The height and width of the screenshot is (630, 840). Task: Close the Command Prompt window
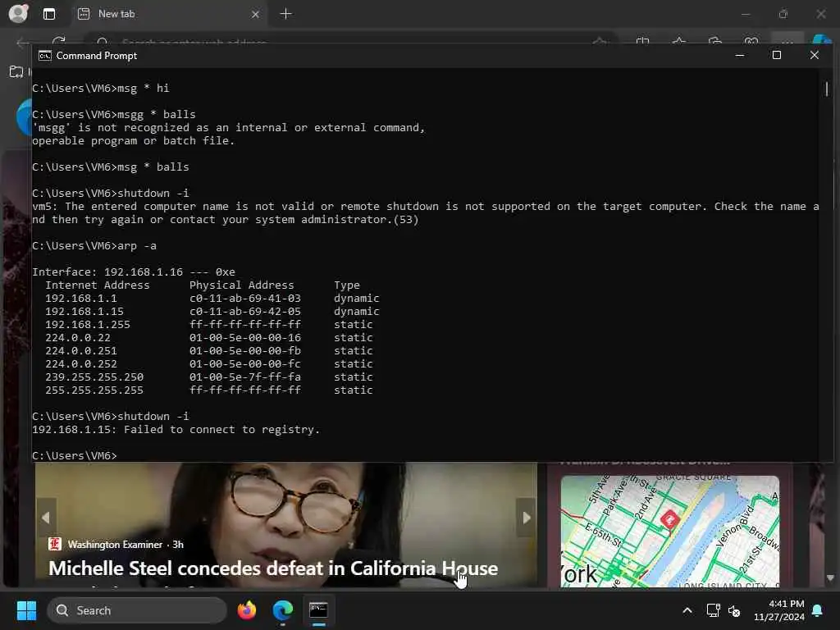pyautogui.click(x=815, y=55)
